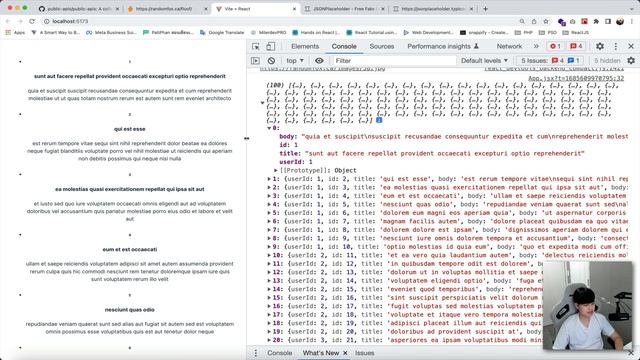Open a new browser tab
The image size is (640, 360).
pos(485,9)
